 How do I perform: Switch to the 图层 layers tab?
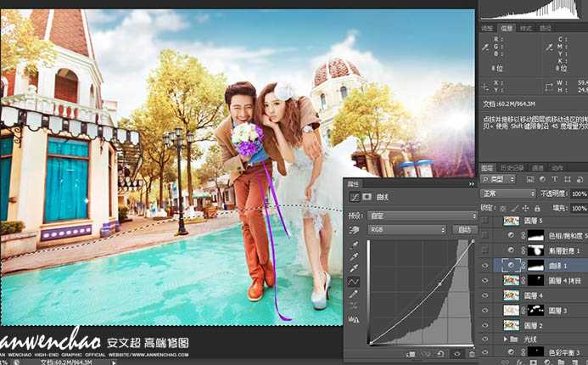click(488, 168)
